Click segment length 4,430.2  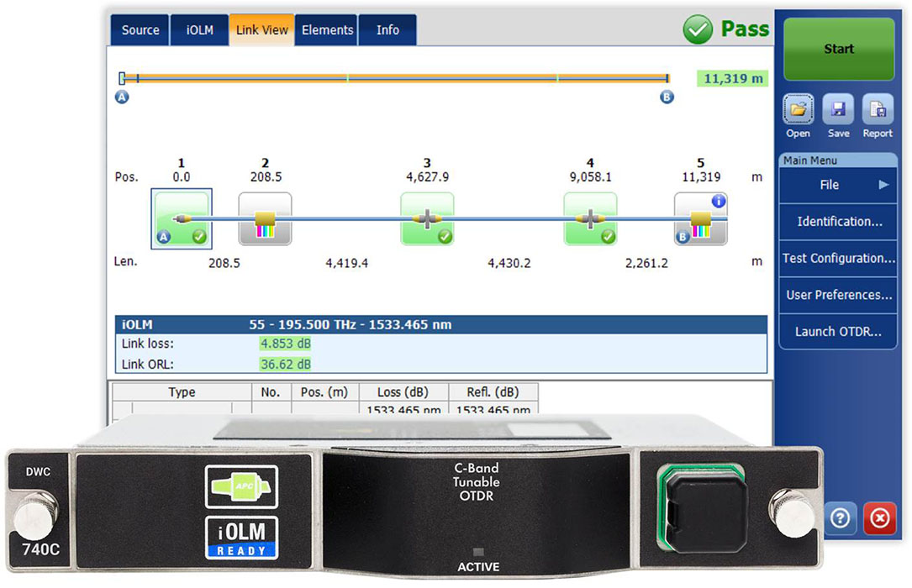[509, 263]
